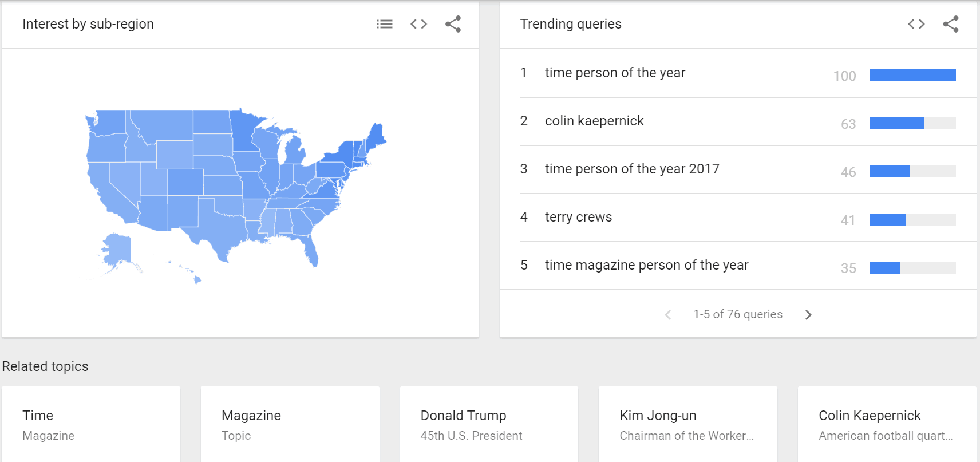Screen dimensions: 980x462
Task: Open the 'colin kaepernick' trending query
Action: click(738, 121)
